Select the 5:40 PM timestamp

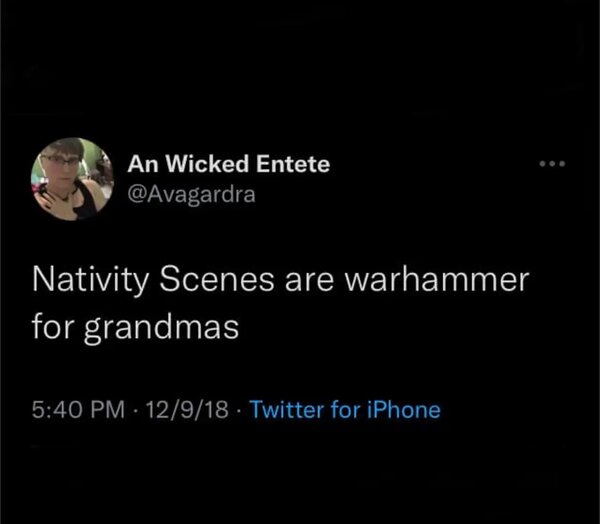point(78,410)
